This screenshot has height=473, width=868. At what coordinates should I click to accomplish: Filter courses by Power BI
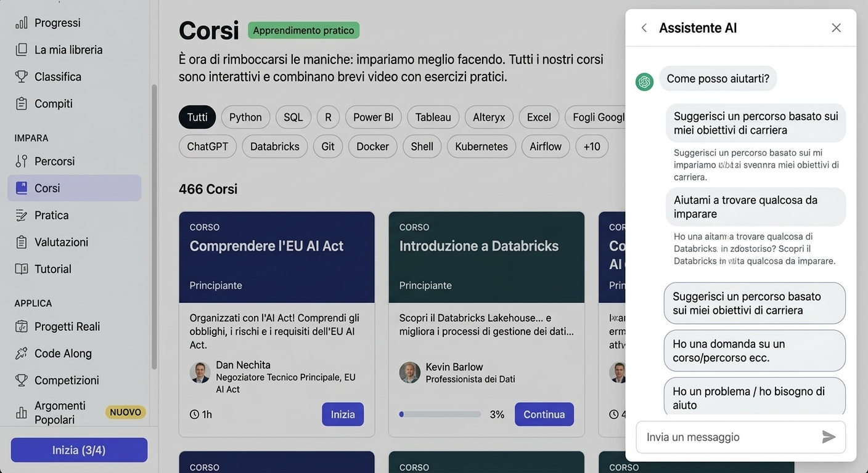373,117
